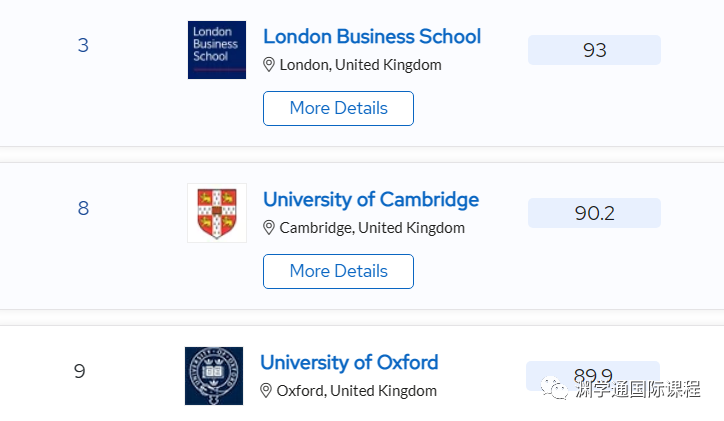This screenshot has width=724, height=421.
Task: Click the London, United Kingdom location text
Action: coord(360,65)
